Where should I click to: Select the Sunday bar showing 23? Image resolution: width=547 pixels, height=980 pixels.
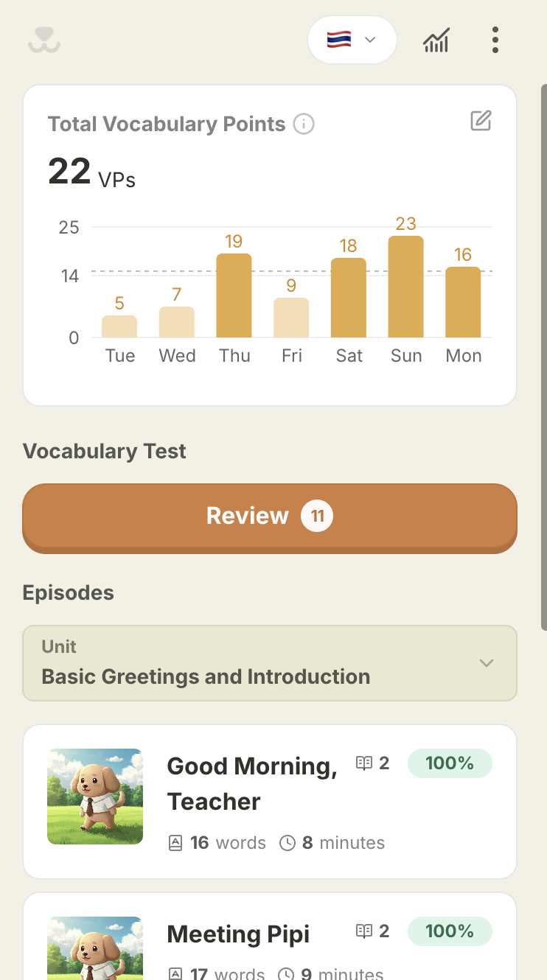coord(406,287)
